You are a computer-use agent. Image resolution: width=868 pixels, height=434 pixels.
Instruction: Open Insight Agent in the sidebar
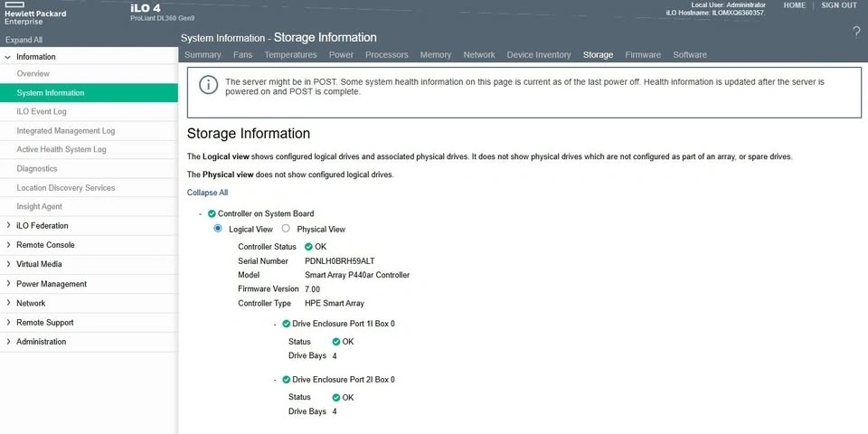(89, 206)
